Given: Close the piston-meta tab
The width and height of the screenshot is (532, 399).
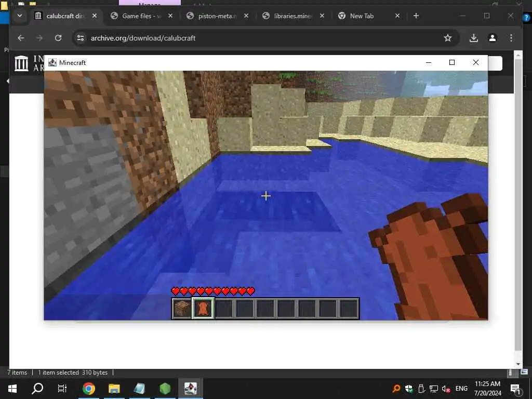Looking at the screenshot, I should (x=246, y=16).
